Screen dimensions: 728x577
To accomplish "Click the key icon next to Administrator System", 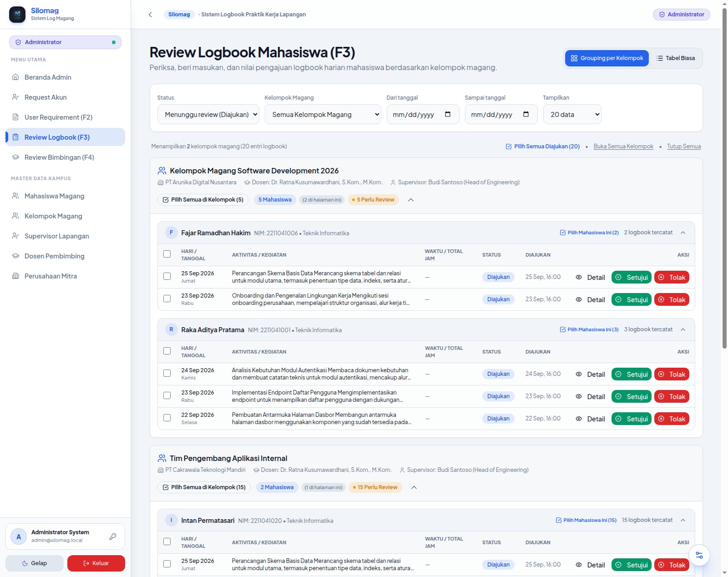I will pyautogui.click(x=113, y=537).
